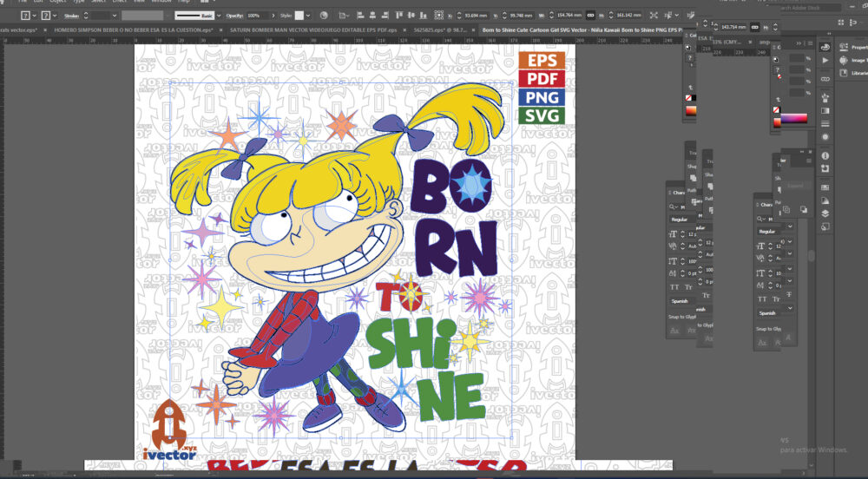Click the Width field 154.764 mm
This screenshot has height=479, width=868.
click(569, 16)
